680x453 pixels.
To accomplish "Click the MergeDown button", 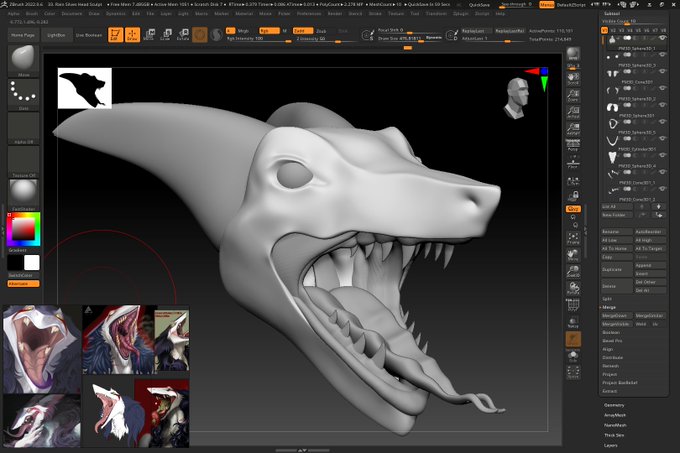I will (616, 315).
